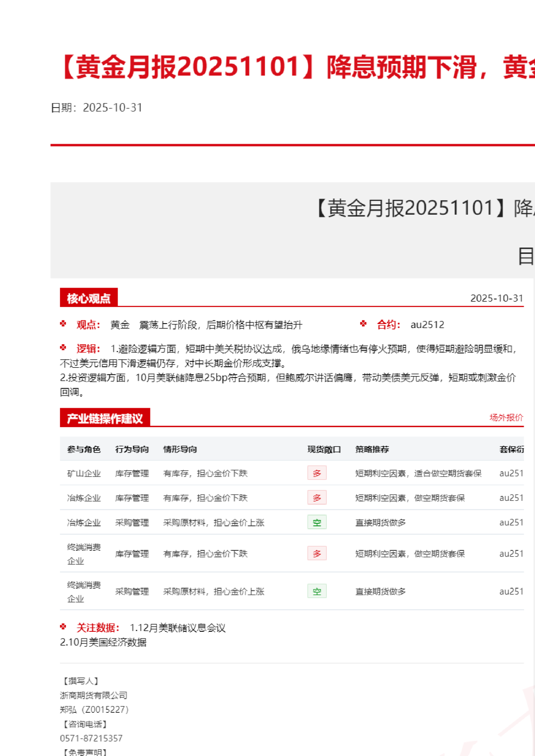Click the red bullet icon before 关注数据
The image size is (535, 756).
[x=63, y=626]
